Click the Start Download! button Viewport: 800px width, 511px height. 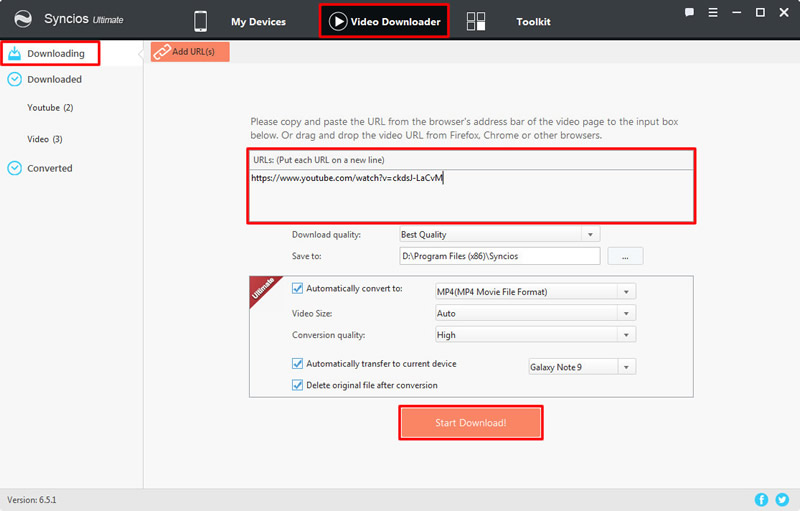click(470, 422)
